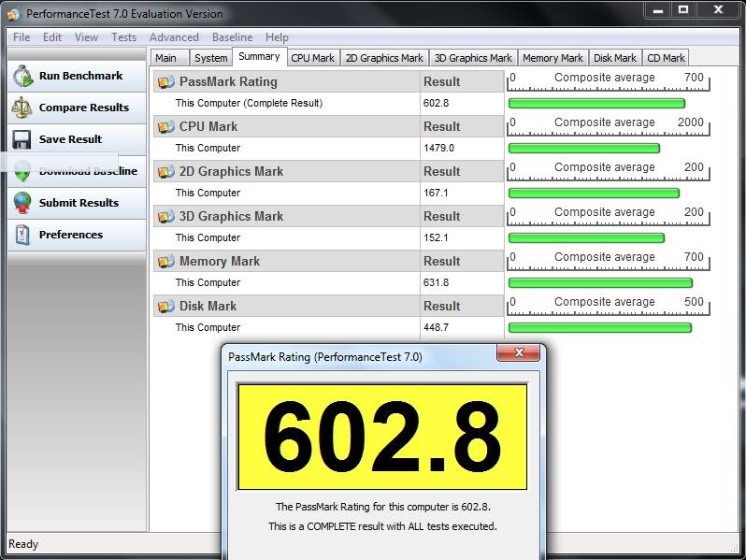746x560 pixels.
Task: Open the Help menu
Action: point(277,37)
